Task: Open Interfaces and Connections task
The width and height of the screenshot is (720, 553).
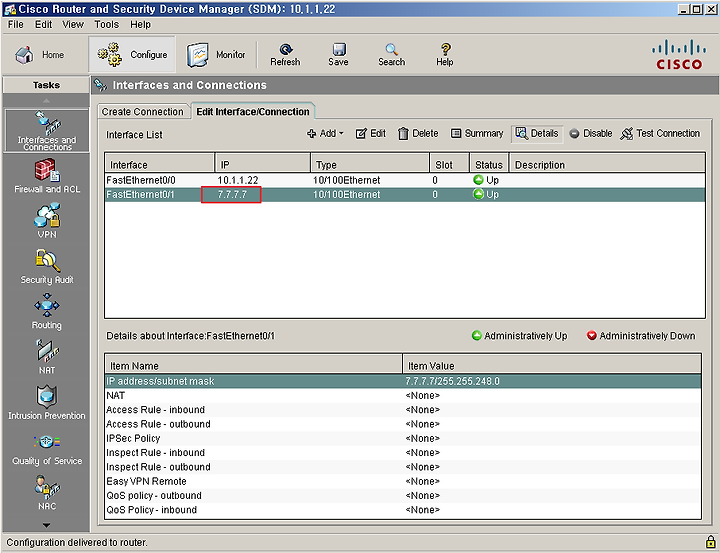Action: point(47,130)
